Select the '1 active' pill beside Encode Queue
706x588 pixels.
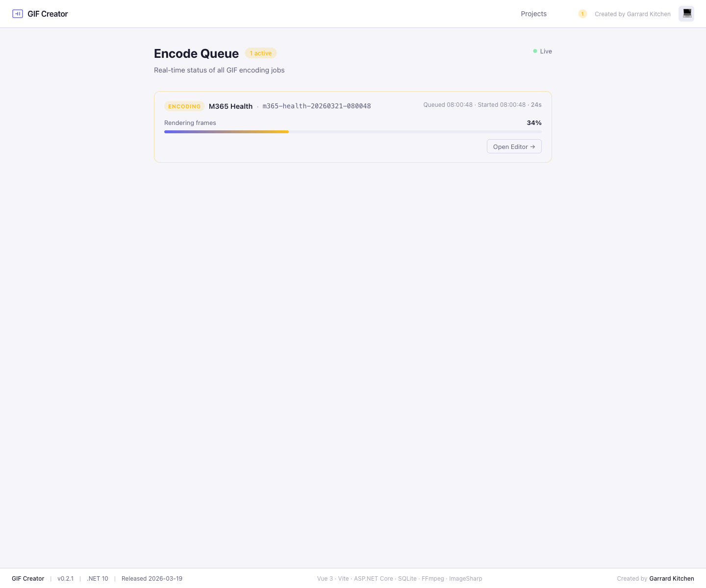click(x=260, y=53)
